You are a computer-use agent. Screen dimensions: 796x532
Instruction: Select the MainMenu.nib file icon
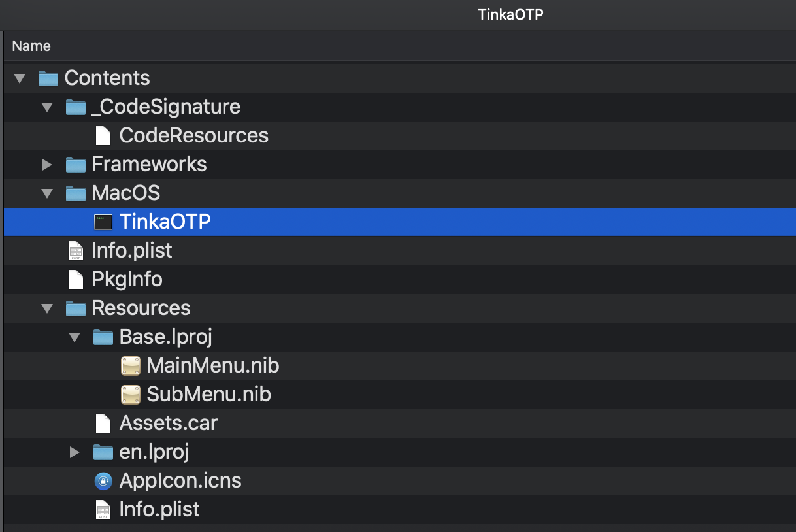click(131, 365)
